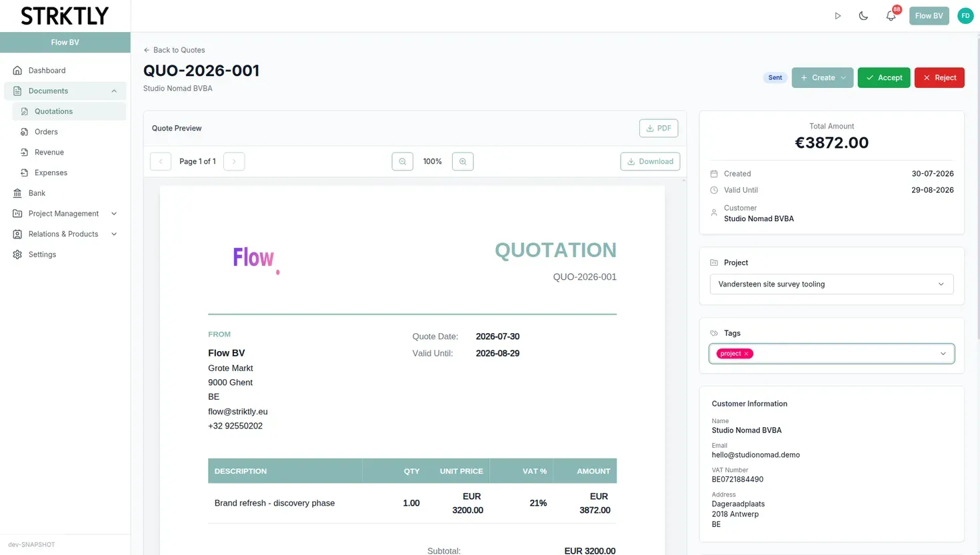Accept the quotation
This screenshot has height=555, width=980.
click(883, 77)
